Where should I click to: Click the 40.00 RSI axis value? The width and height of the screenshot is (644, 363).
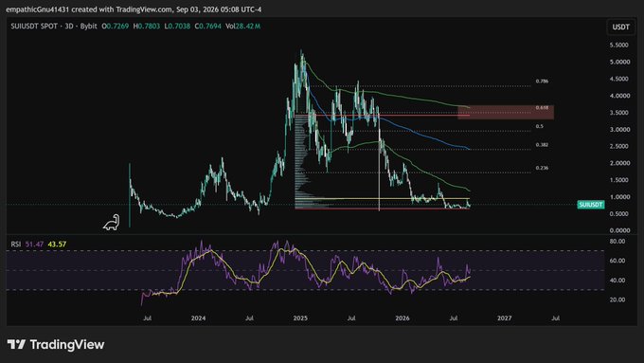pos(617,281)
